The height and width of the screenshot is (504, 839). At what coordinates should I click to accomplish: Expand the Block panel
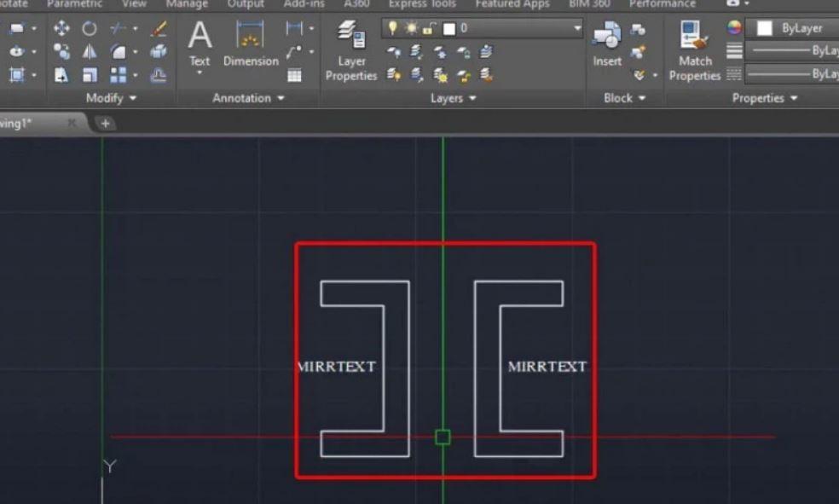pos(624,98)
